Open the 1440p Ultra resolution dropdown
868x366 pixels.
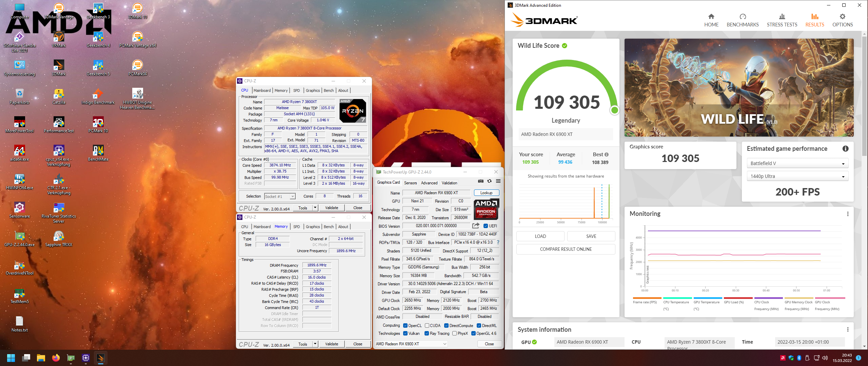[x=797, y=176]
